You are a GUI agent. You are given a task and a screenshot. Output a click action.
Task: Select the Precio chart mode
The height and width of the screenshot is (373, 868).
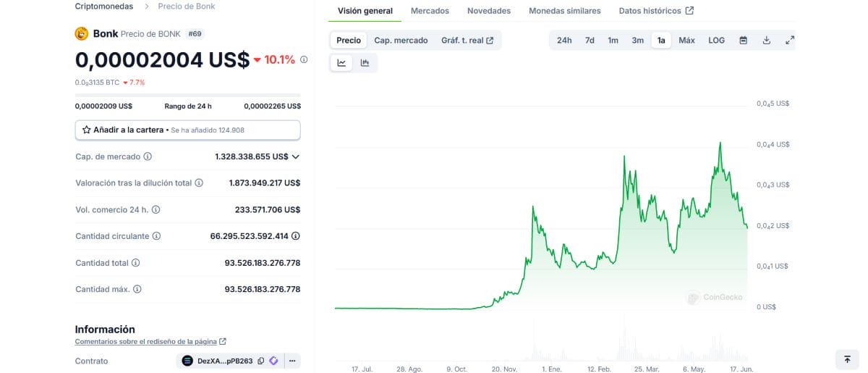click(349, 41)
